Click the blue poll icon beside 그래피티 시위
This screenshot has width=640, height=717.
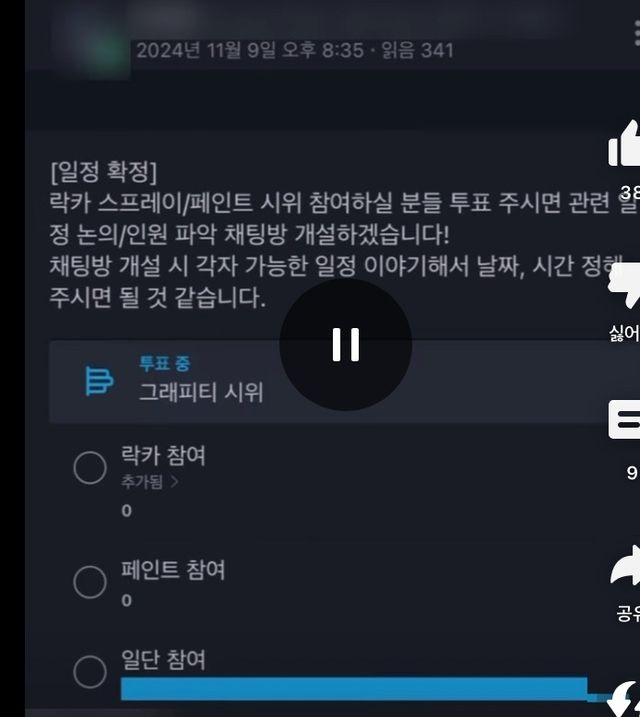99,380
